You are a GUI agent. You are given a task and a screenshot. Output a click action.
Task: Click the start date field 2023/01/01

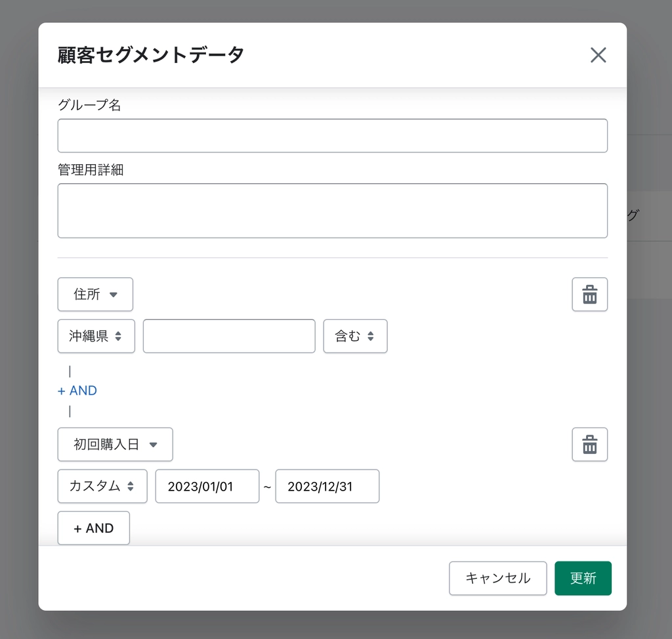pyautogui.click(x=207, y=486)
